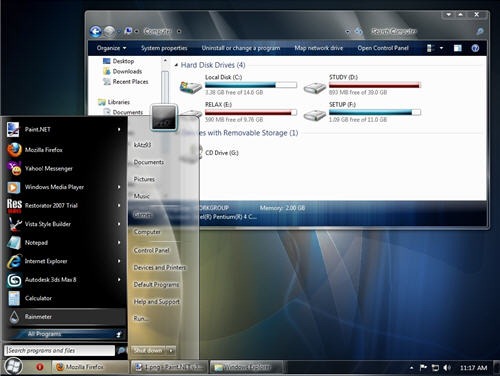The image size is (500, 376).
Task: Open Computer from Start menu
Action: [147, 232]
